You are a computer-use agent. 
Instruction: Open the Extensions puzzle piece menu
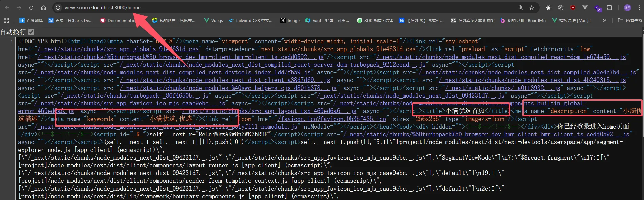[610, 7]
